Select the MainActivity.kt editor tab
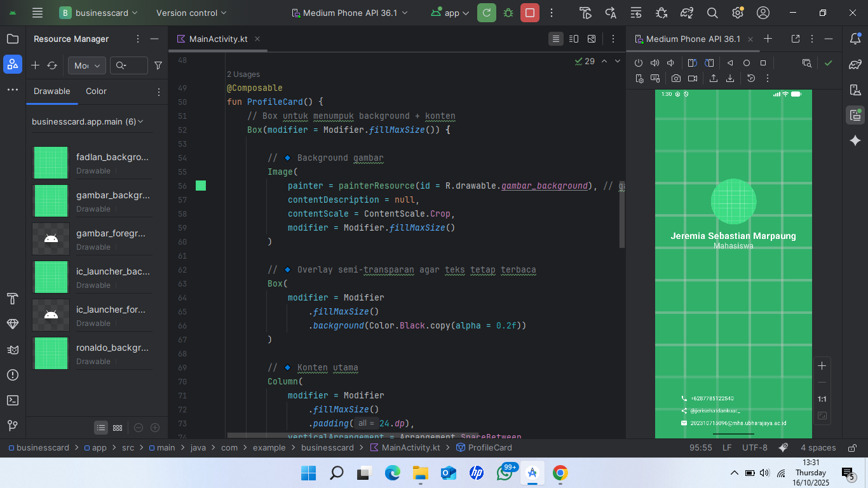Viewport: 868px width, 488px height. coord(218,39)
